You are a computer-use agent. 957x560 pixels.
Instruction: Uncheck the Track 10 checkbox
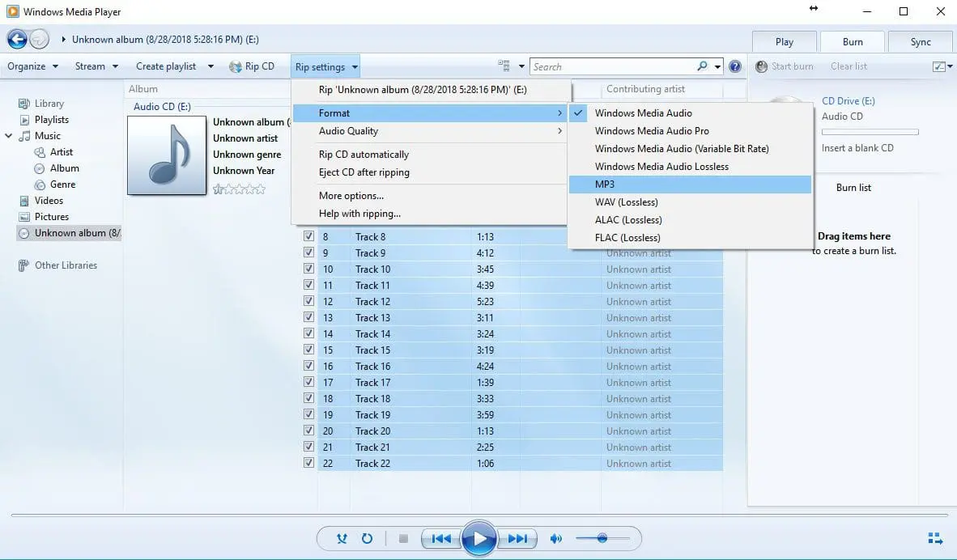point(308,269)
